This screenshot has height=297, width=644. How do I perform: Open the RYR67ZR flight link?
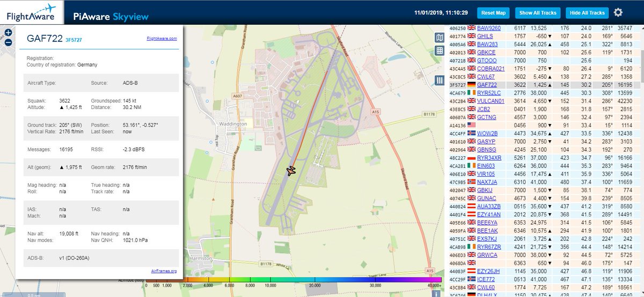pyautogui.click(x=489, y=247)
